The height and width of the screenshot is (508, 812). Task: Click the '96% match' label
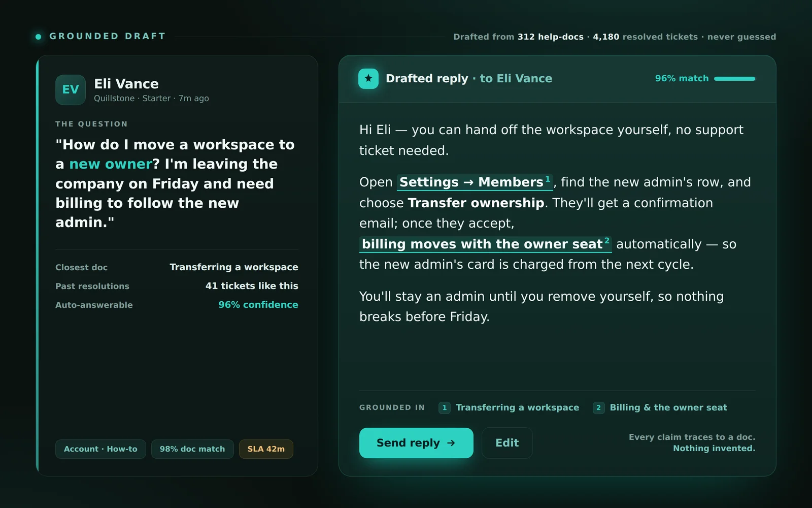coord(682,78)
